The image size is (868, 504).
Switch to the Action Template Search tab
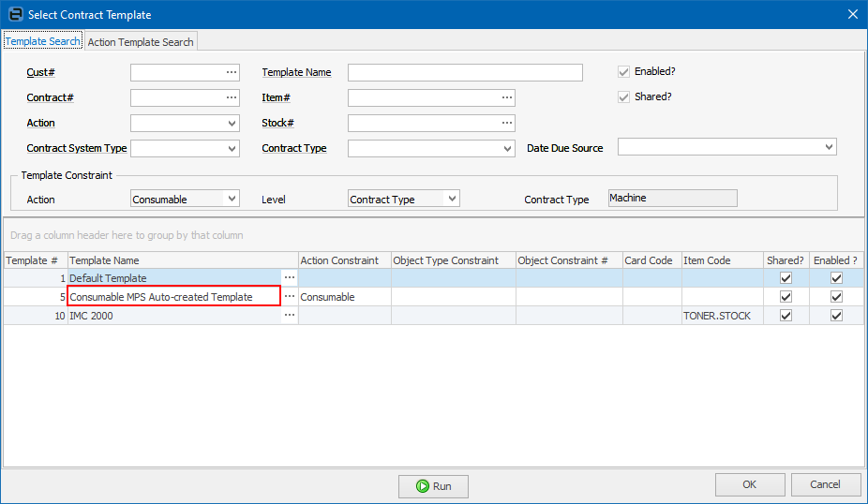pos(141,42)
